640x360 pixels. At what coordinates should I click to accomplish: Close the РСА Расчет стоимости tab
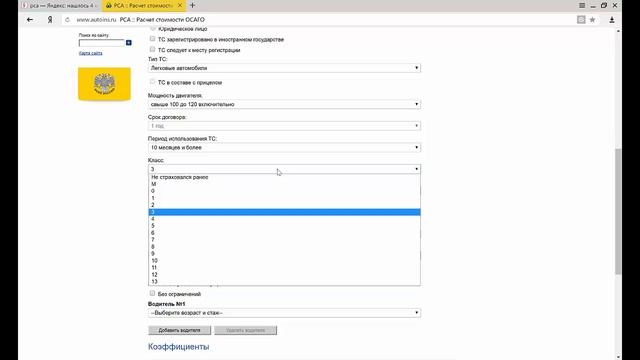coord(180,5)
